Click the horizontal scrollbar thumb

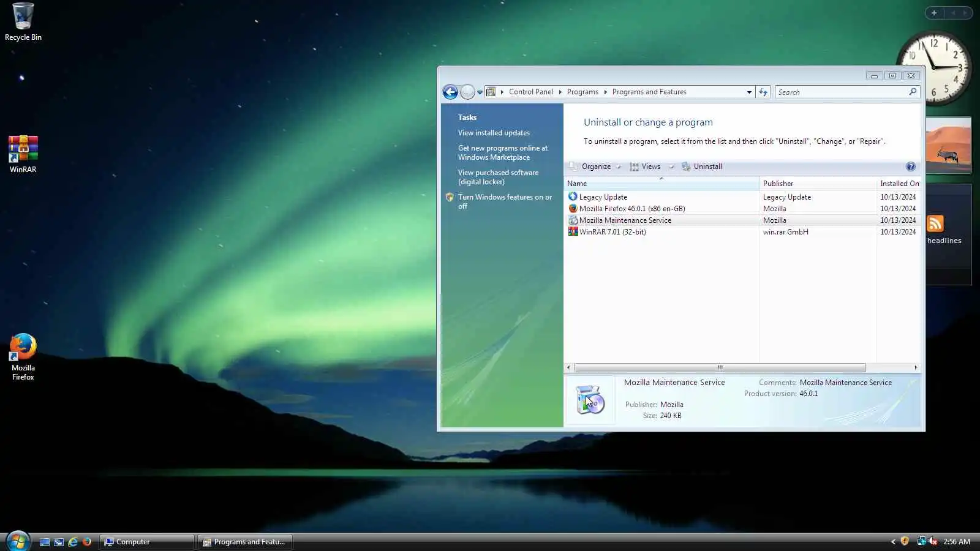coord(720,368)
